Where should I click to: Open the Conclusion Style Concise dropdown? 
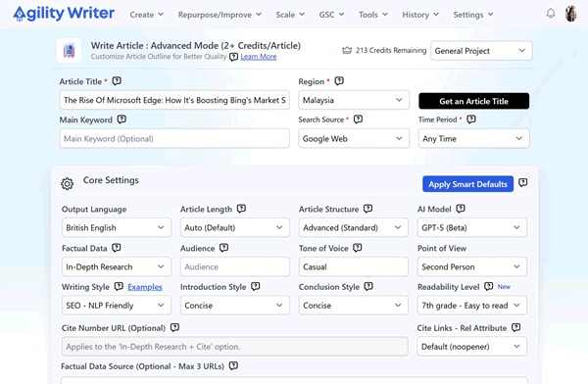353,306
